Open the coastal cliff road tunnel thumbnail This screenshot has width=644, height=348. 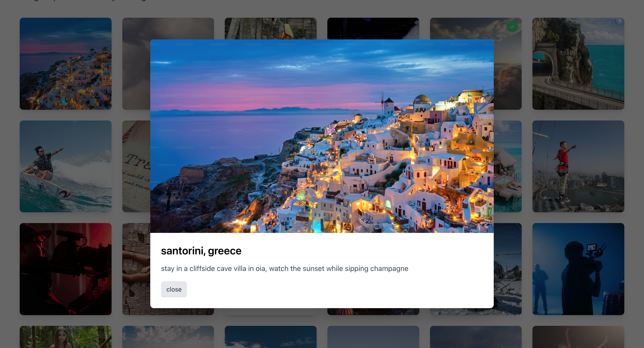(578, 64)
